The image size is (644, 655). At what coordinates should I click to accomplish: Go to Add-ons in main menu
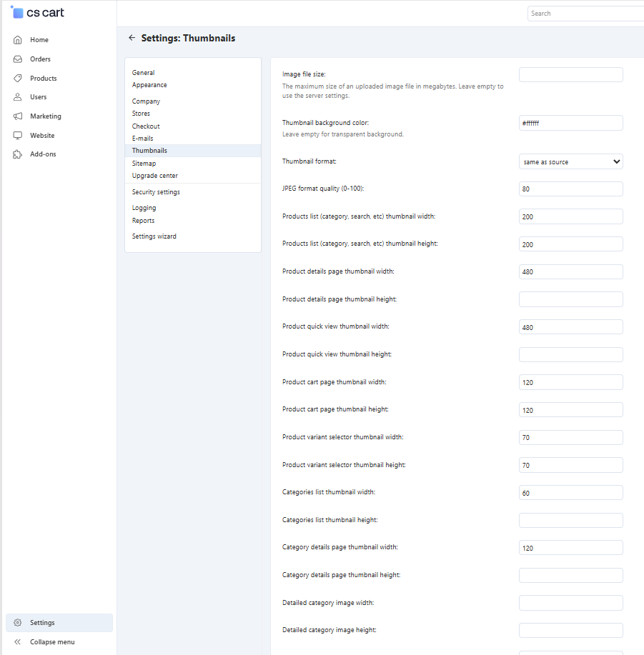(x=43, y=154)
